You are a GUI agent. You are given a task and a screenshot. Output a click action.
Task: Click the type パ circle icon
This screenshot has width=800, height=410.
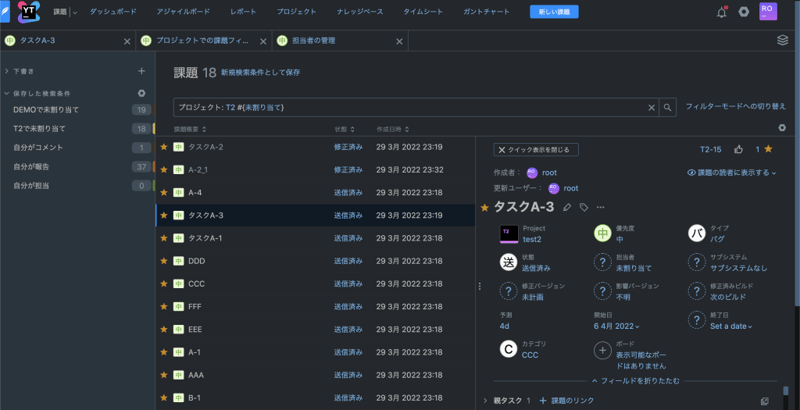tap(696, 234)
